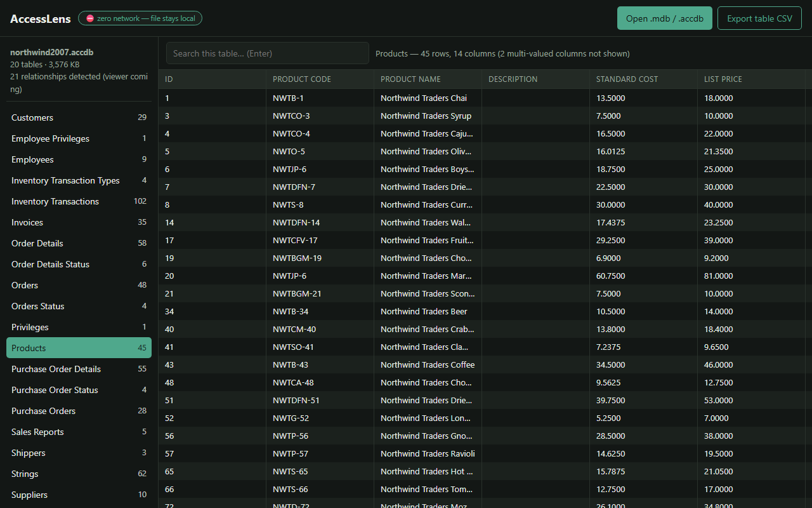The height and width of the screenshot is (508, 812).
Task: Click product code NWTS-66
Action: (x=320, y=489)
